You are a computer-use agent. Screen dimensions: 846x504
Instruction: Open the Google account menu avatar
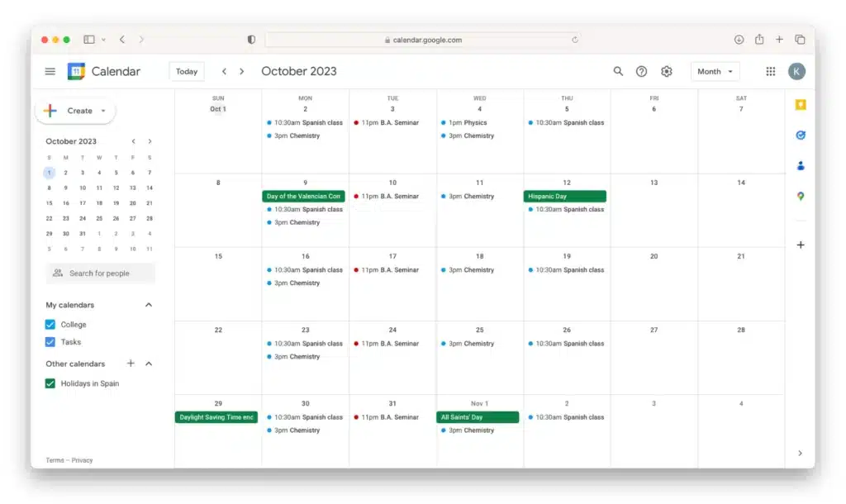(x=796, y=71)
